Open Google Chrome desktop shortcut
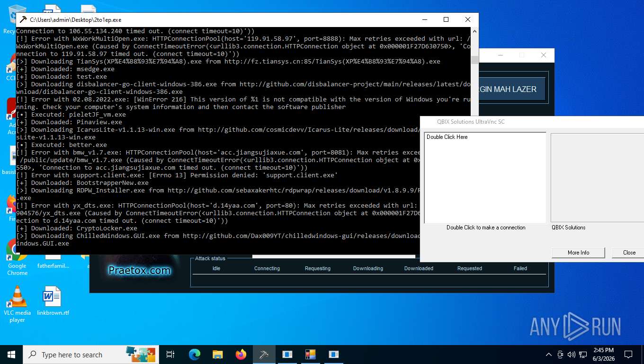The width and height of the screenshot is (644, 364). click(17, 256)
